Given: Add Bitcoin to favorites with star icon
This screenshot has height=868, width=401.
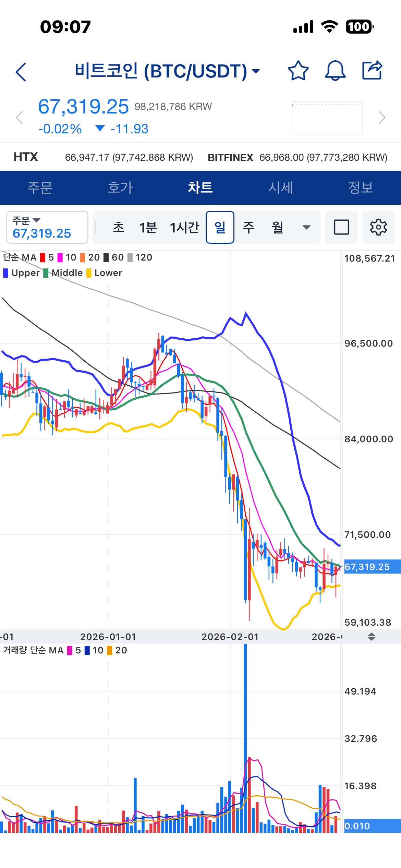Looking at the screenshot, I should point(298,71).
